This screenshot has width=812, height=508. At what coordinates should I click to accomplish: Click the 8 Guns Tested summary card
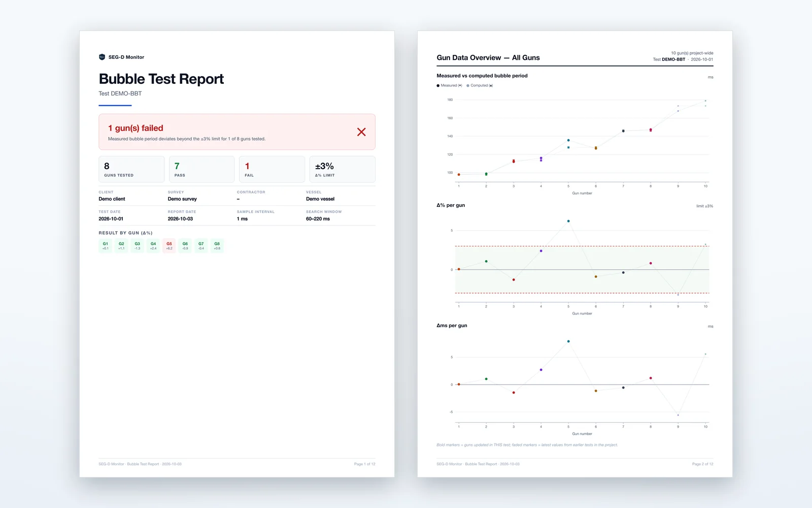(131, 169)
